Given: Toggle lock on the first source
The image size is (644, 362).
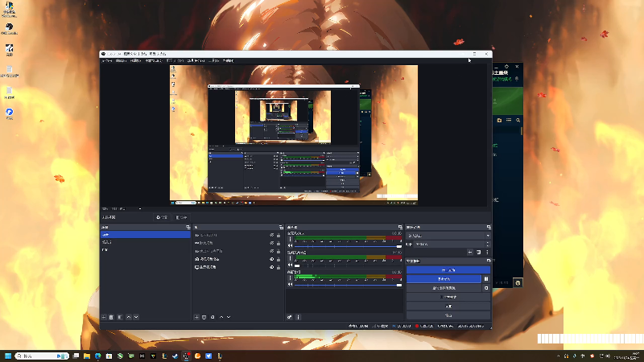Looking at the screenshot, I should [279, 236].
